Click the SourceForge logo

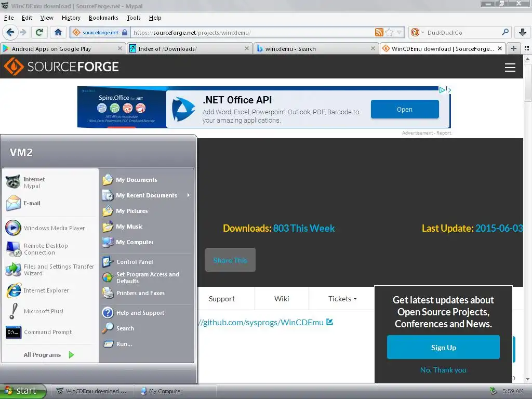click(x=61, y=66)
